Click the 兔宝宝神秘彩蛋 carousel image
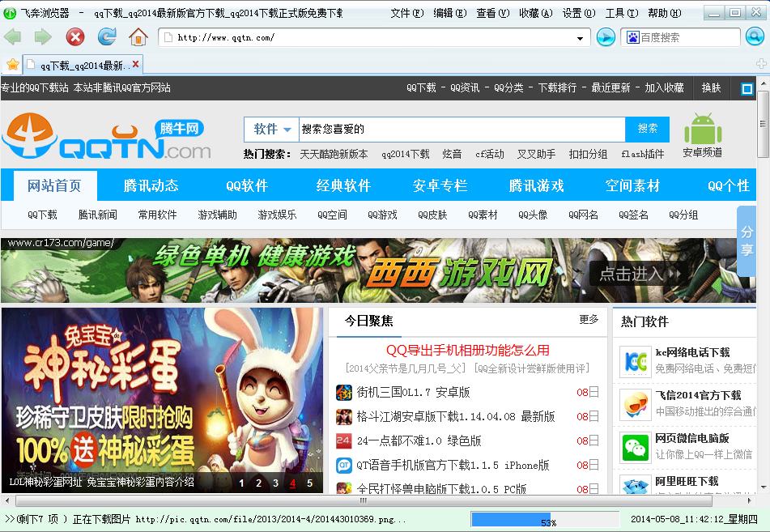This screenshot has height=532, width=770. (x=162, y=400)
